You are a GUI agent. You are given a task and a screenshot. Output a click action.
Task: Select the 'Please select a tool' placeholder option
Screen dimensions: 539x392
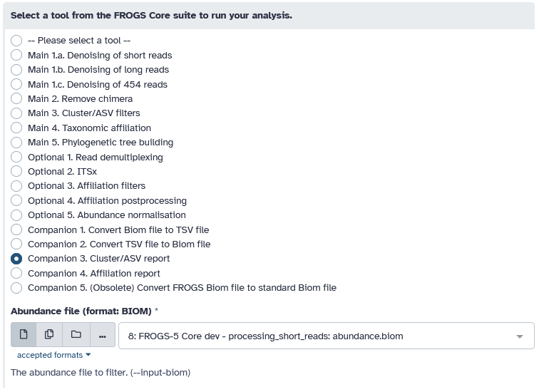(x=16, y=41)
